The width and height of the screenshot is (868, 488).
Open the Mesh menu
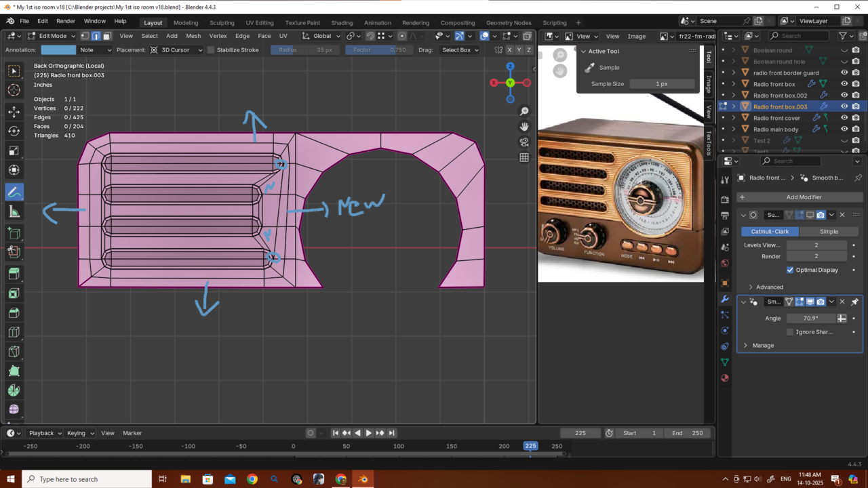click(193, 36)
